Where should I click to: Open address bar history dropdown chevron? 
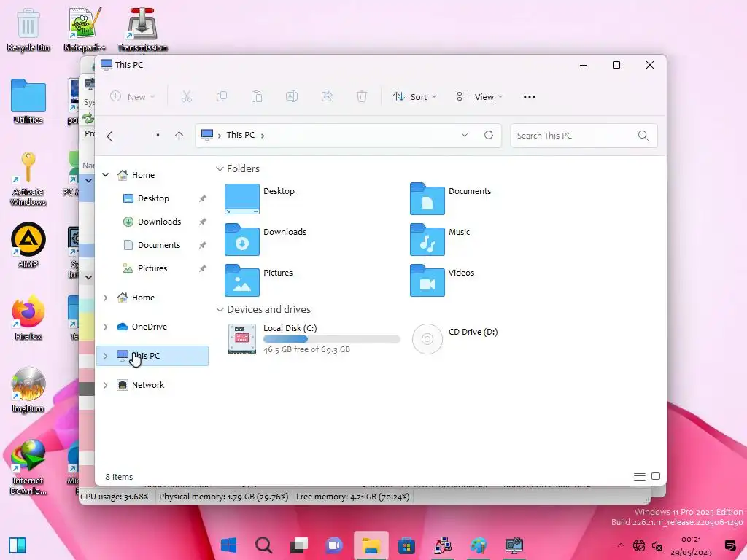(465, 135)
